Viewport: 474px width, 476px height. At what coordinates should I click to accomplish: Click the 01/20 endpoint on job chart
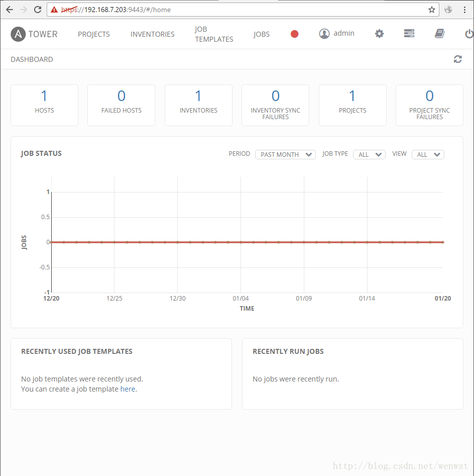coord(443,242)
